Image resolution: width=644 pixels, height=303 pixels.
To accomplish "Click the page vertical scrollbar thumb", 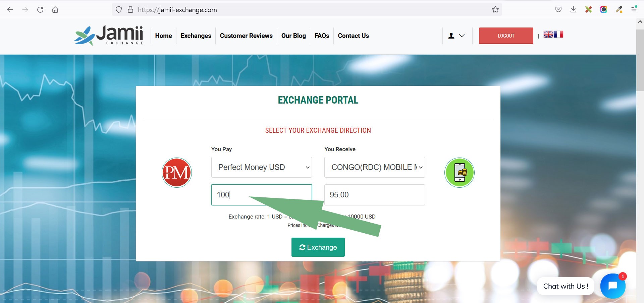I will click(640, 60).
